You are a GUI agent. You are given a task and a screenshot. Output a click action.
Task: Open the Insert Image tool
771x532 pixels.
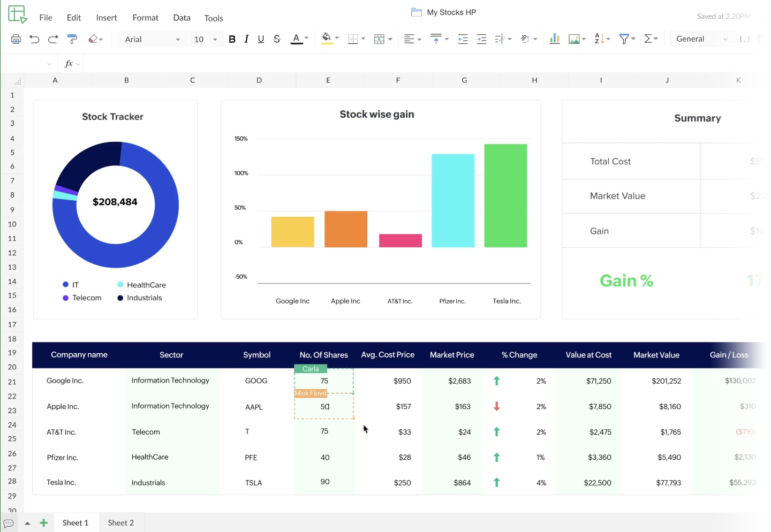[x=575, y=39]
